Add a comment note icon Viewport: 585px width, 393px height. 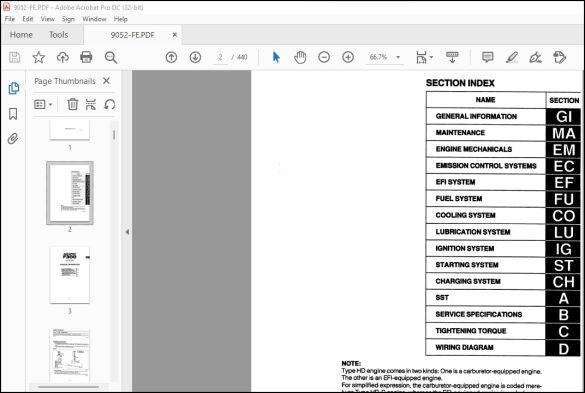coord(488,57)
